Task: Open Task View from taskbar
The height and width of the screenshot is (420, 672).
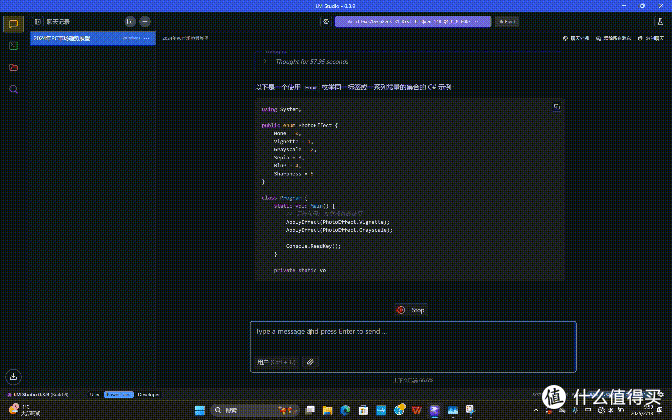Action: pos(310,410)
